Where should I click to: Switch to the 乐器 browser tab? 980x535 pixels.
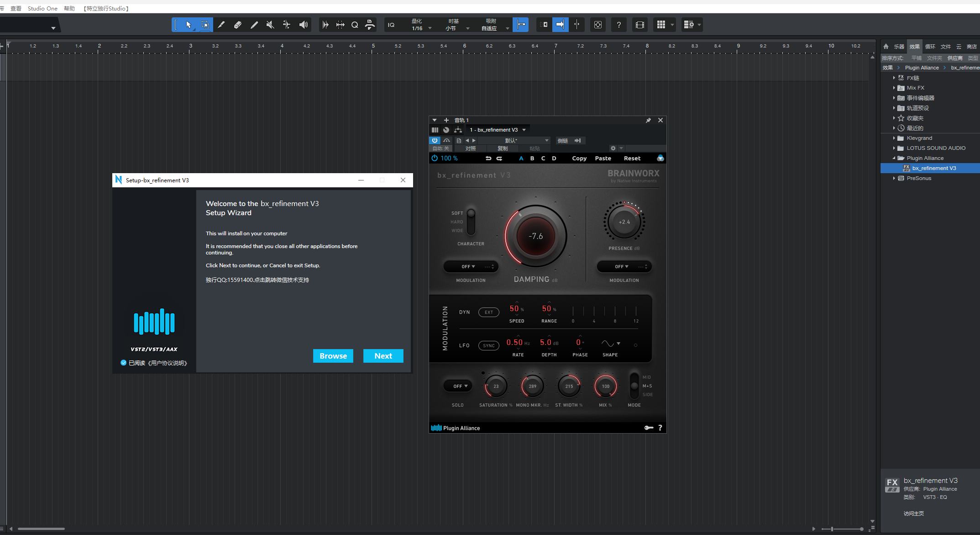pos(899,47)
